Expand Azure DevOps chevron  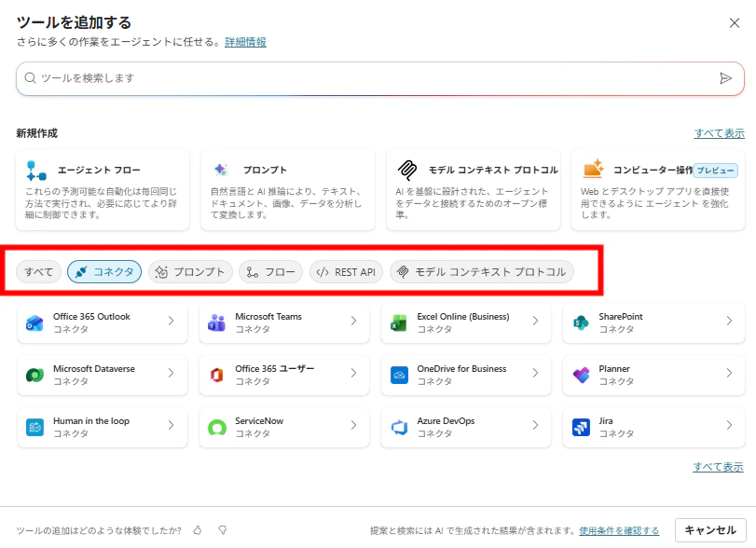[x=535, y=425]
